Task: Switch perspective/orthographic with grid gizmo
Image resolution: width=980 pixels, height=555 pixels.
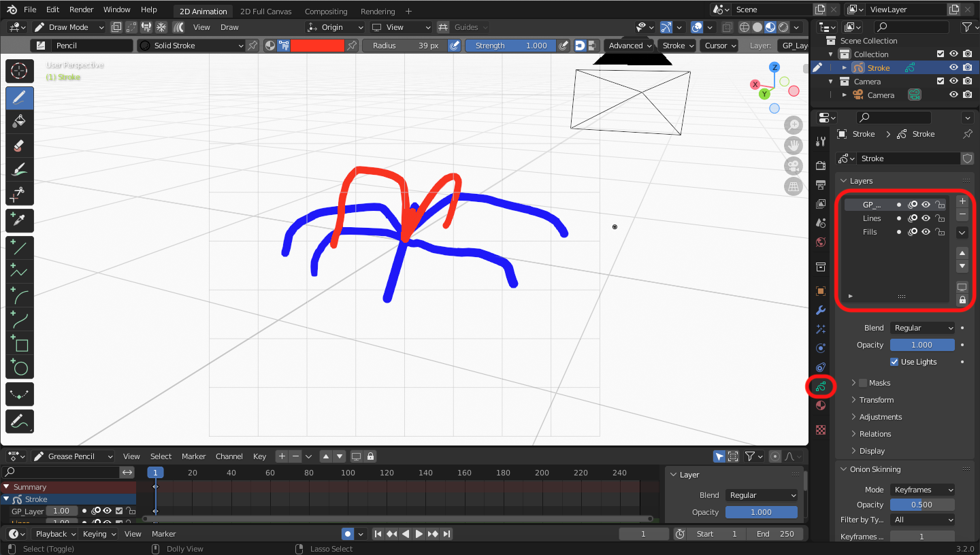Action: 794,186
